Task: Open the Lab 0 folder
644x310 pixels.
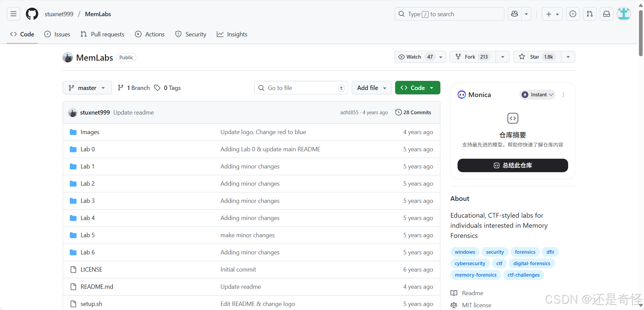Action: [88, 149]
